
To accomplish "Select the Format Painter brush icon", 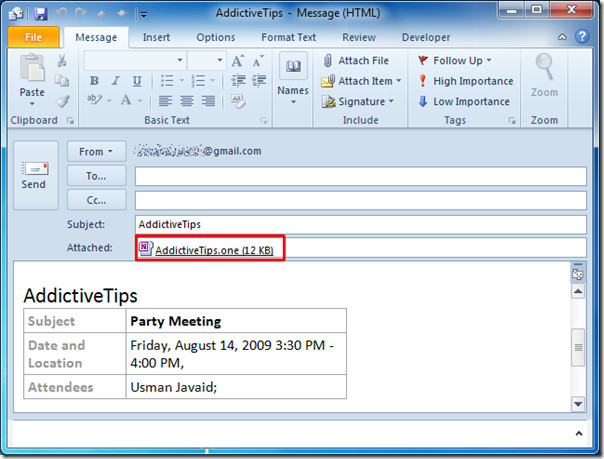I will pos(62,101).
